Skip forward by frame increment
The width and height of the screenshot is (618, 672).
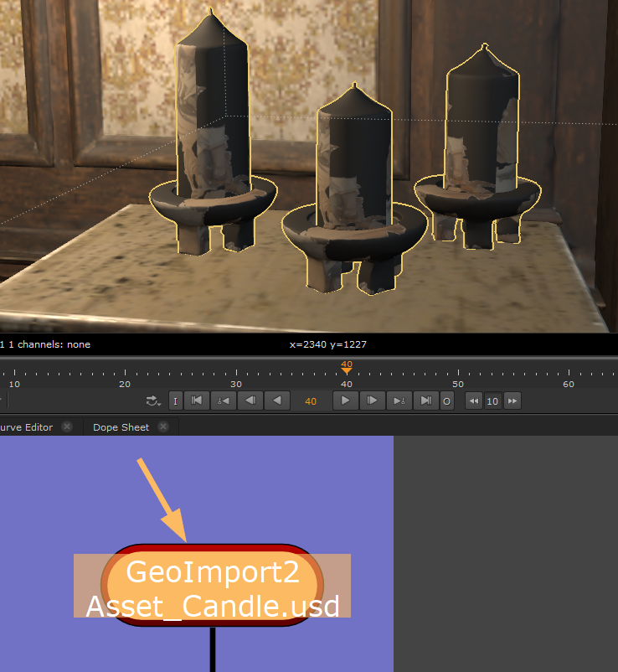tap(512, 401)
